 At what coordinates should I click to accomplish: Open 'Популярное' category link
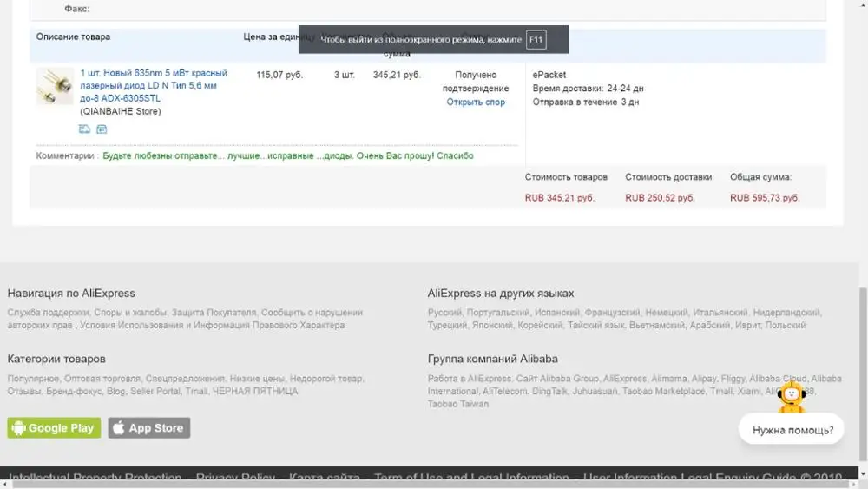(33, 379)
